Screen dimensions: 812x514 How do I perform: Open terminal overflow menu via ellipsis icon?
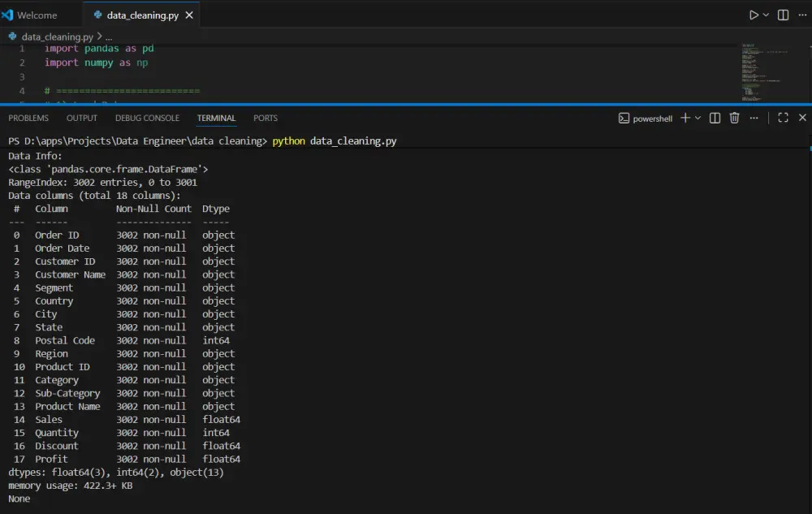coord(754,118)
